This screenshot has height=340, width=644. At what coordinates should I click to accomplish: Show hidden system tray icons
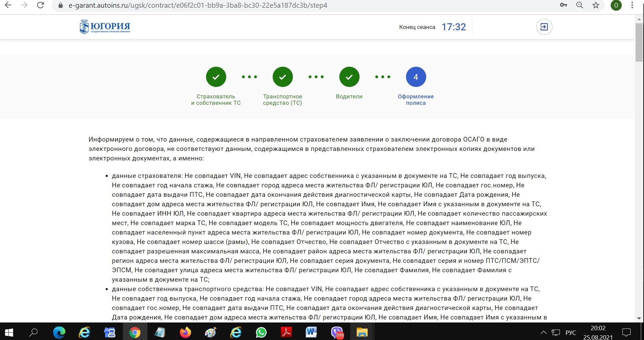click(x=543, y=333)
